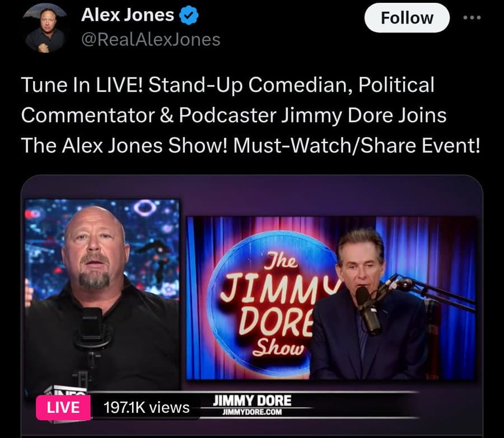Click "Must-Watch/Share Event!" text

point(357,145)
